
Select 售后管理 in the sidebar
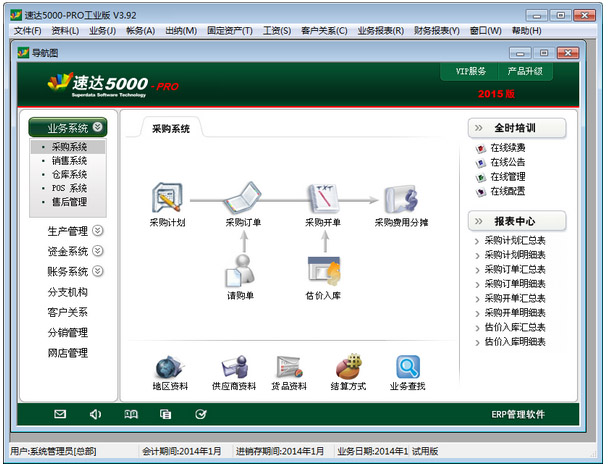[x=69, y=202]
